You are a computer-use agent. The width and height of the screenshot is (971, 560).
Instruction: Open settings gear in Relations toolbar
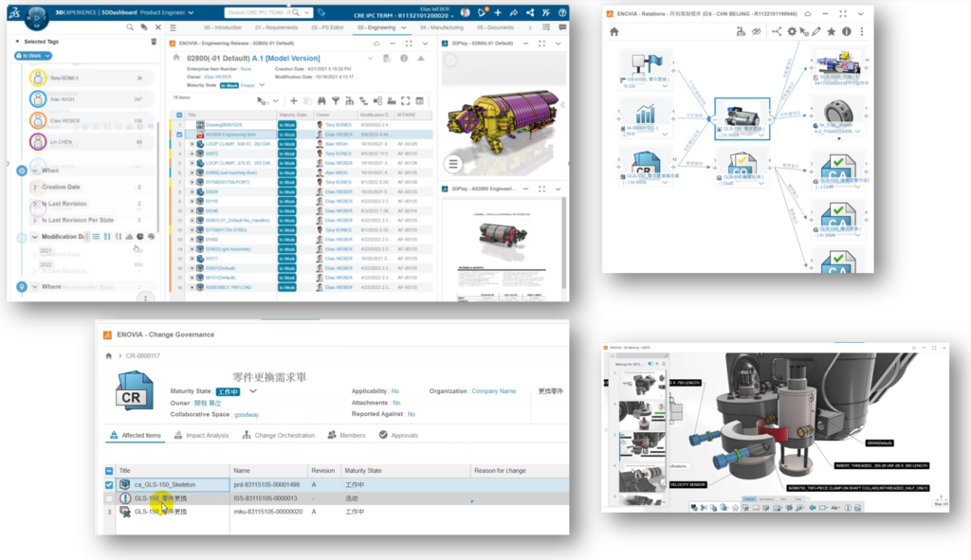click(x=793, y=31)
